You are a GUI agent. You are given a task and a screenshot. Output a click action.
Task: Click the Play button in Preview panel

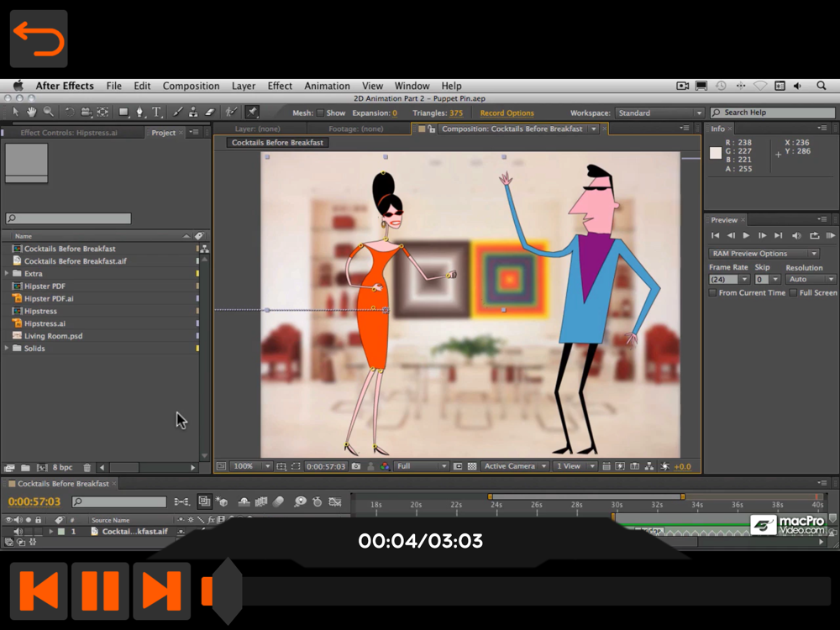746,236
